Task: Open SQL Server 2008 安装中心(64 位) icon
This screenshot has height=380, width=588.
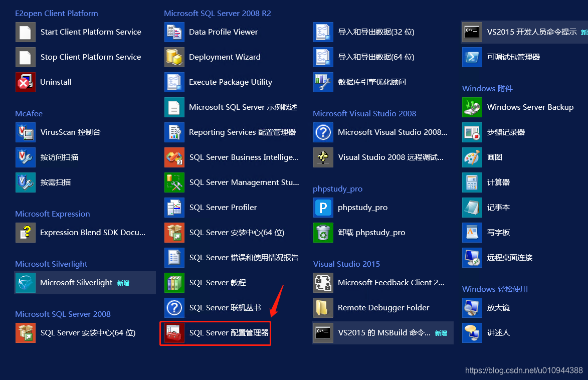Action: click(26, 333)
